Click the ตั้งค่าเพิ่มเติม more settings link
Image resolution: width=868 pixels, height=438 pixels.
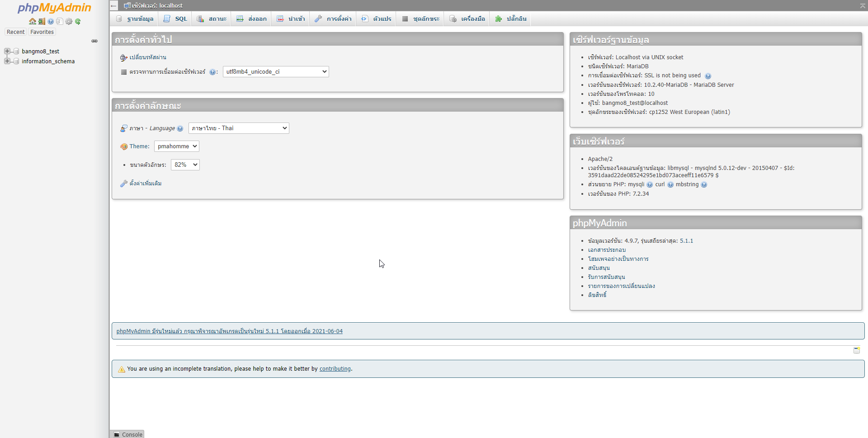coord(146,184)
